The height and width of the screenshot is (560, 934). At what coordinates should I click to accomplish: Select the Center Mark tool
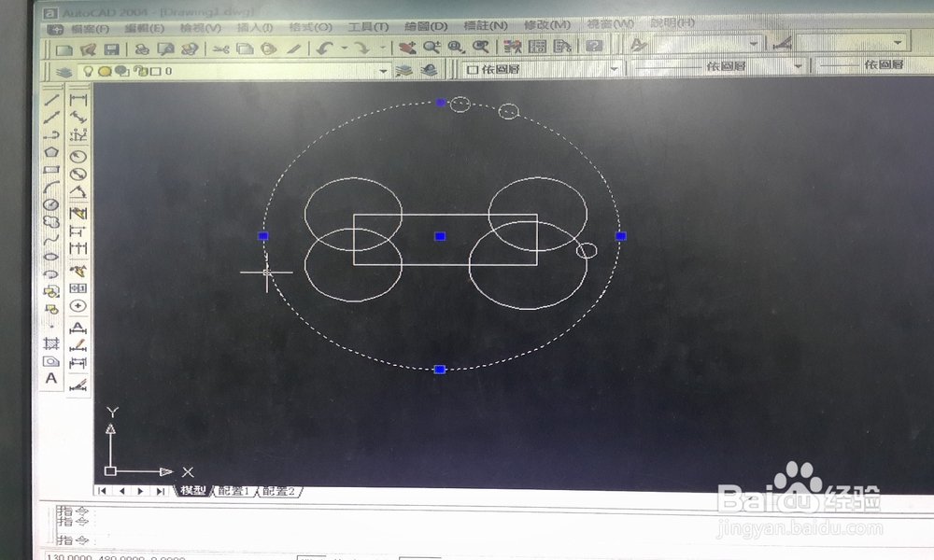tap(78, 306)
